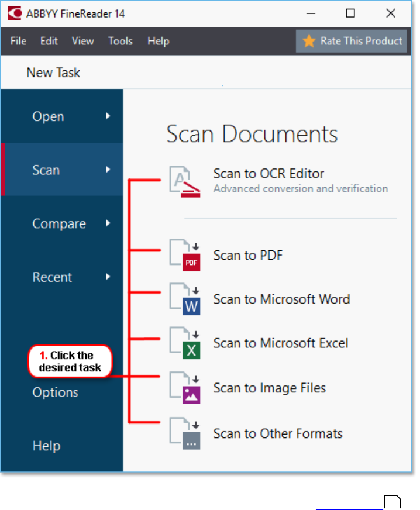Open Help in the left sidebar
420x510 pixels.
pos(47,446)
